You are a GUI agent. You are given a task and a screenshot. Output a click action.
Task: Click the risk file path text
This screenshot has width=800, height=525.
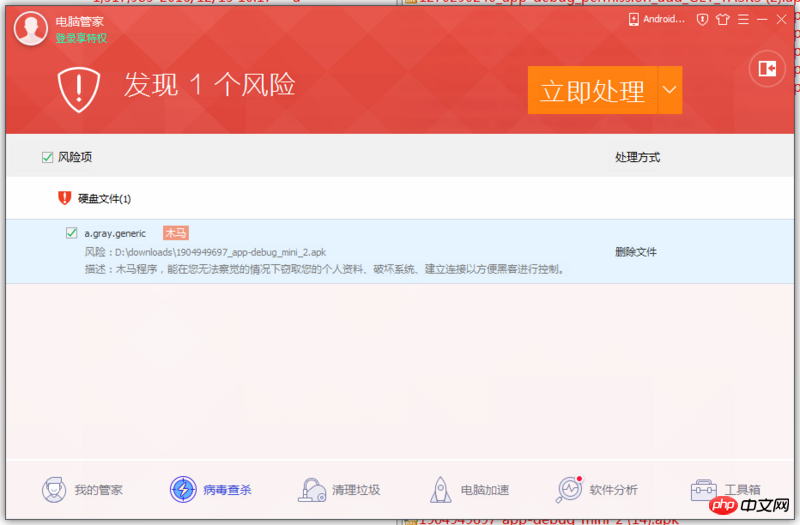coord(205,252)
